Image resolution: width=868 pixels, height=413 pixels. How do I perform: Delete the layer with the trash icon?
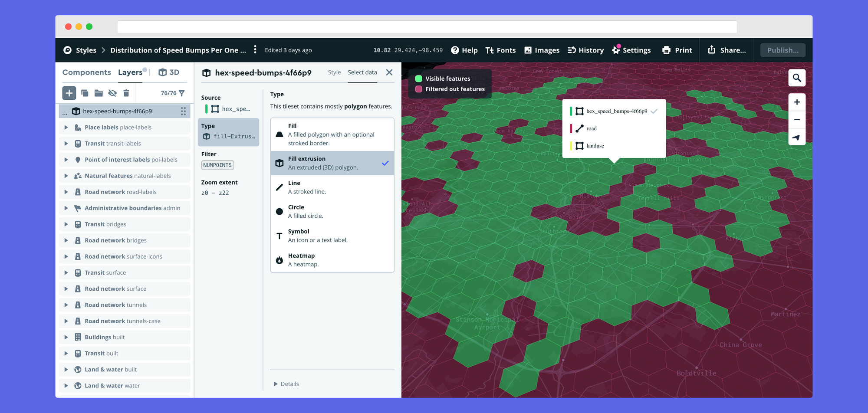(126, 93)
